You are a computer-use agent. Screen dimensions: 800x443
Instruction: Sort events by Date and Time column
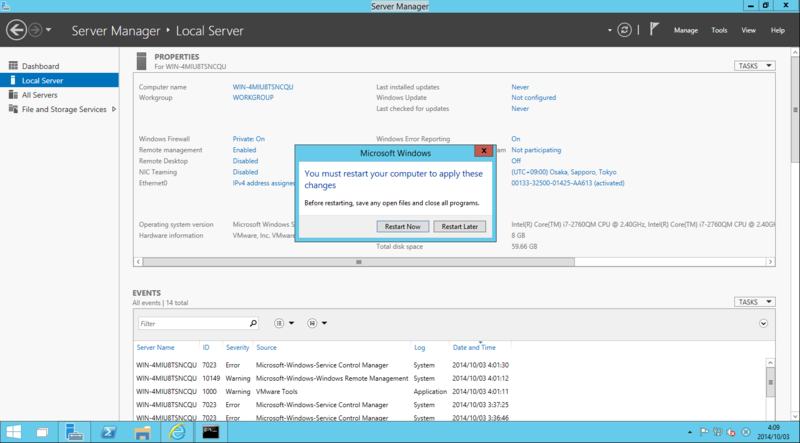(474, 348)
